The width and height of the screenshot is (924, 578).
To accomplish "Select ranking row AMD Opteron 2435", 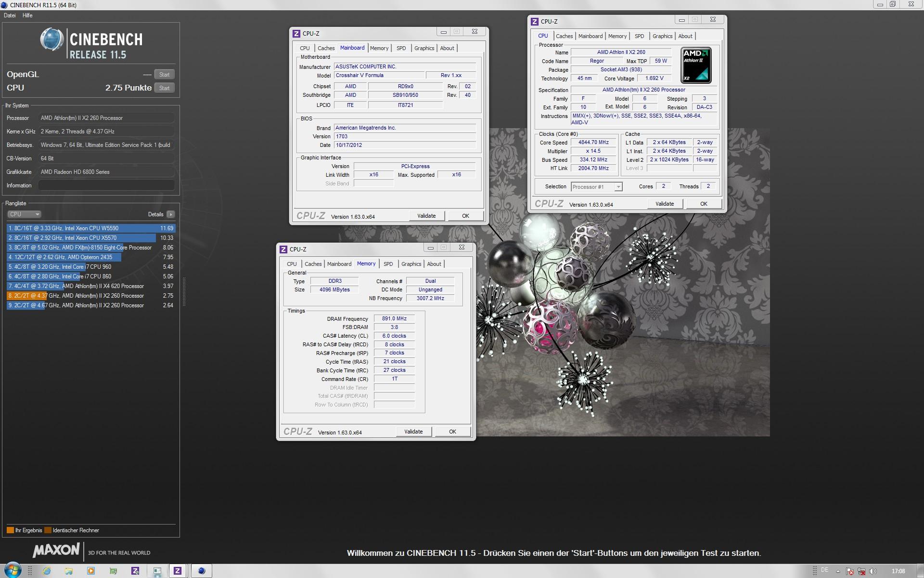I will click(x=91, y=257).
